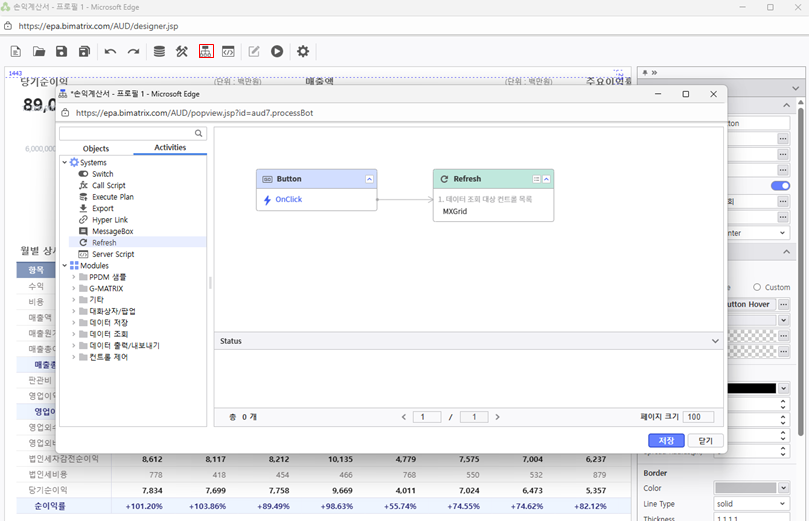Select the Custom radio button
This screenshot has width=809, height=521.
(x=757, y=287)
